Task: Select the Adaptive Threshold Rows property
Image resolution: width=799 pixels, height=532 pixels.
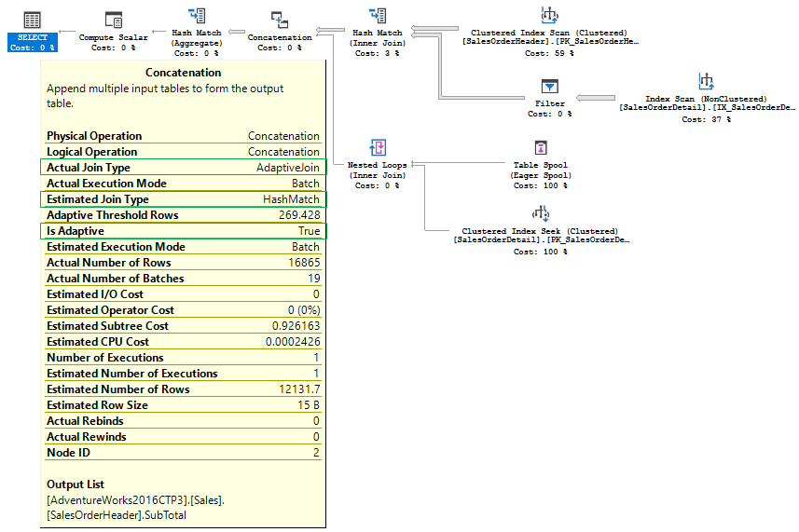Action: (x=183, y=215)
